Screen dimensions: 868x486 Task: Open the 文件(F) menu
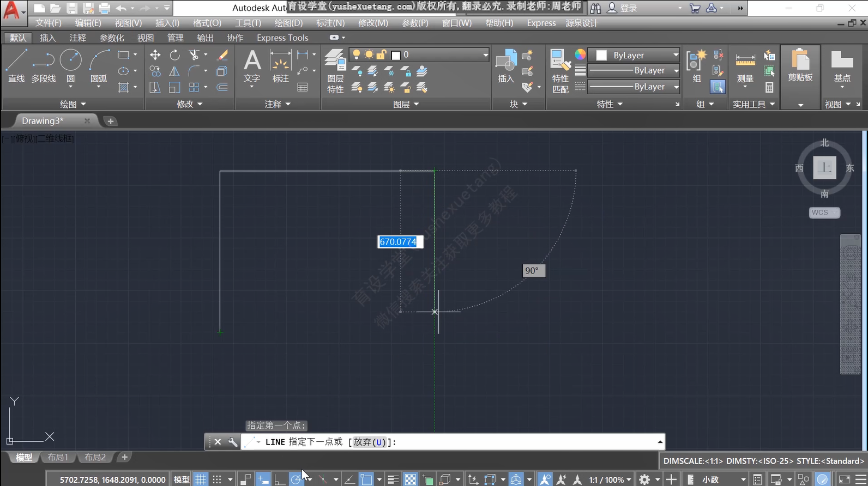point(48,23)
